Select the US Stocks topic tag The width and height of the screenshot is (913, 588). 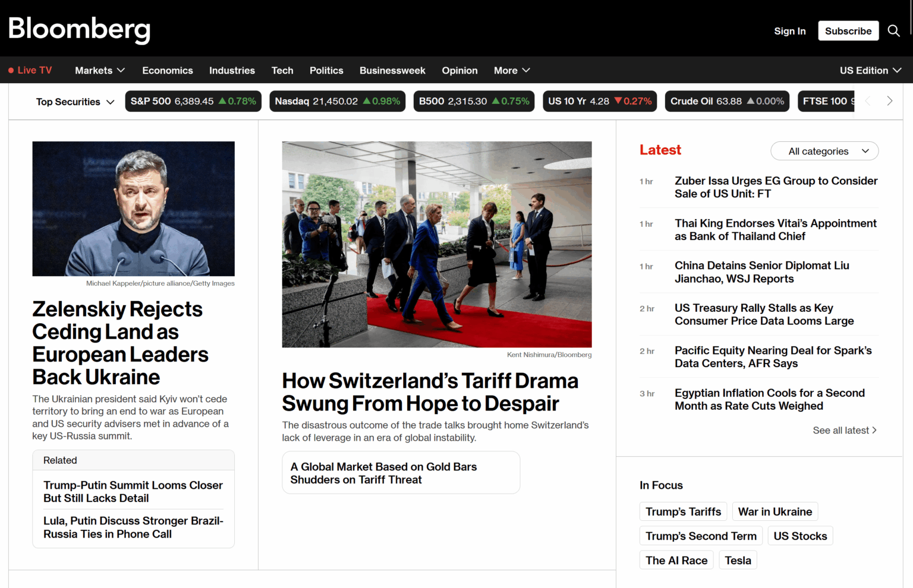[800, 536]
